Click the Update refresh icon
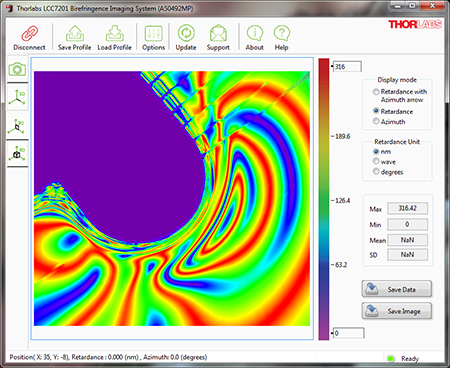Image resolution: width=450 pixels, height=368 pixels. (186, 33)
